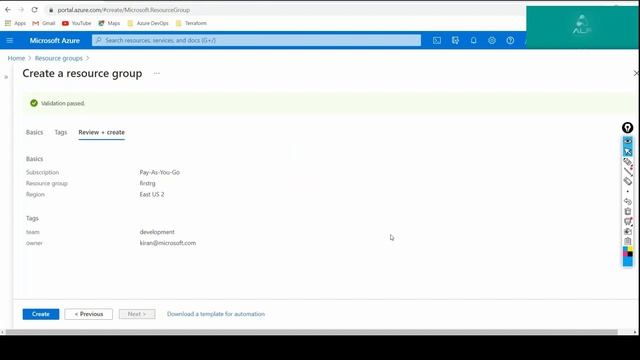640x360 pixels.
Task: Click the kiran@microsoft.com owner value
Action: (x=168, y=243)
